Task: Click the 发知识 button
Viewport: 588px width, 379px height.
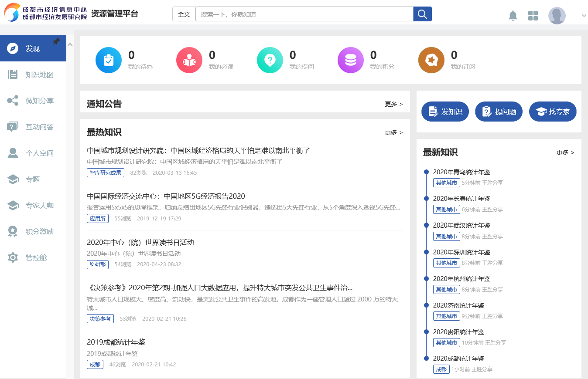Action: 445,112
